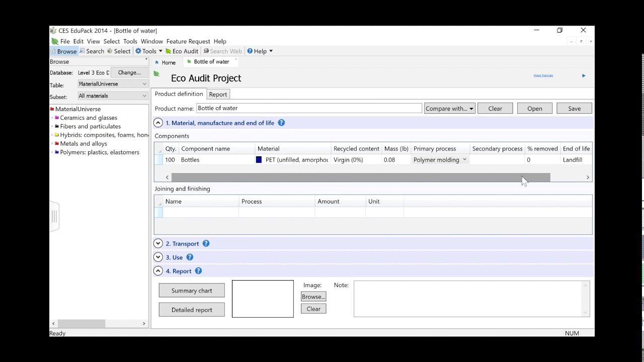644x362 pixels.
Task: Open the Tools menu
Action: point(130,41)
